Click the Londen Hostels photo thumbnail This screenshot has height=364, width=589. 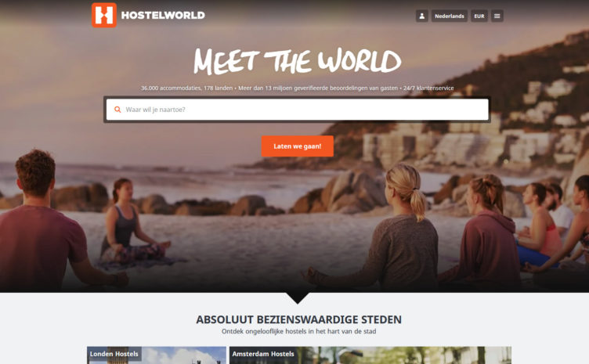pos(157,355)
